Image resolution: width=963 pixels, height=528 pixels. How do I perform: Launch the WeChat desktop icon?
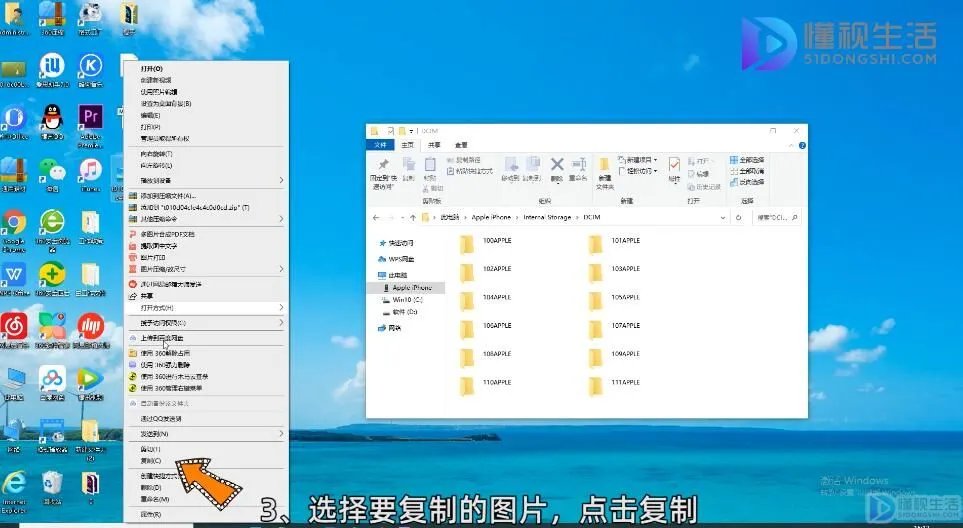click(52, 175)
